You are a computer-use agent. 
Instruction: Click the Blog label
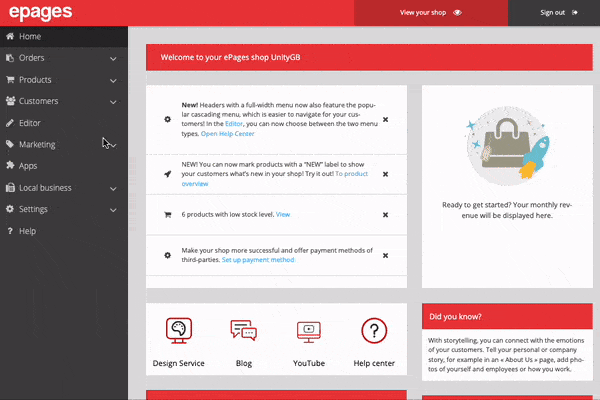point(244,363)
